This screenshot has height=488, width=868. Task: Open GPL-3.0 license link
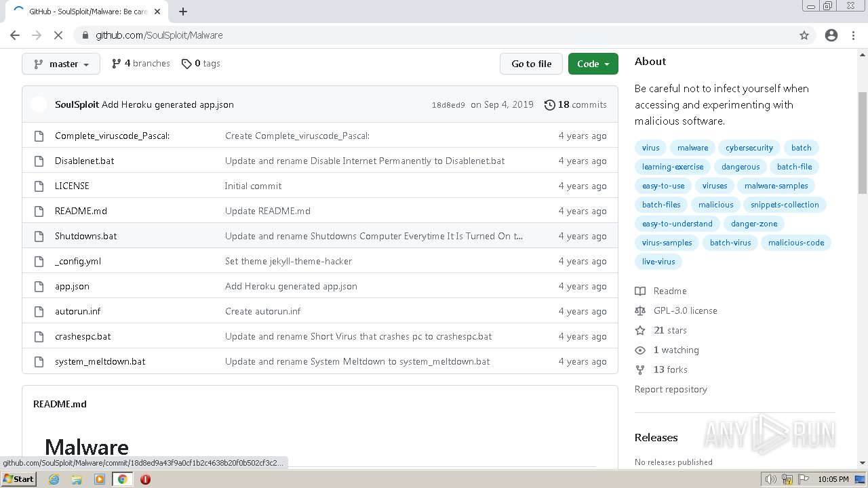pos(685,310)
